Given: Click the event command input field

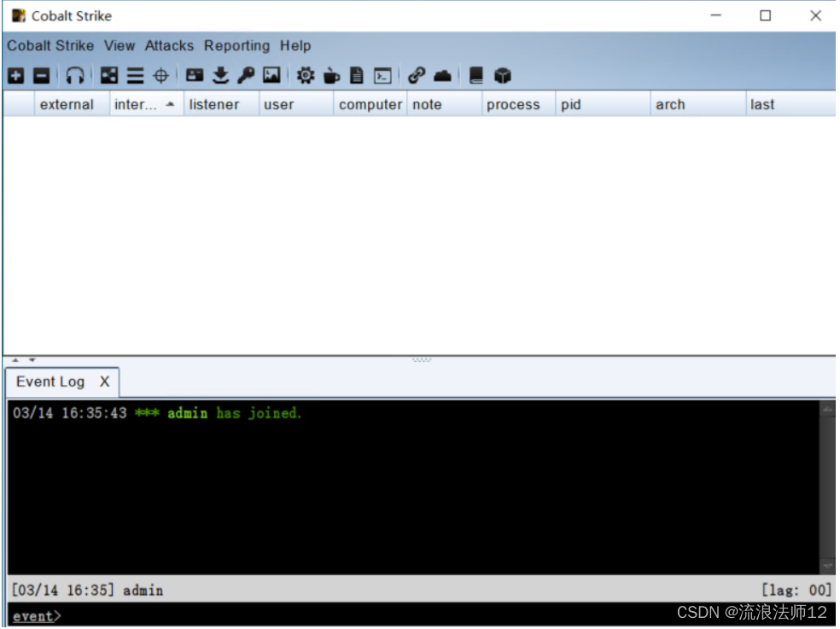Looking at the screenshot, I should (341, 616).
